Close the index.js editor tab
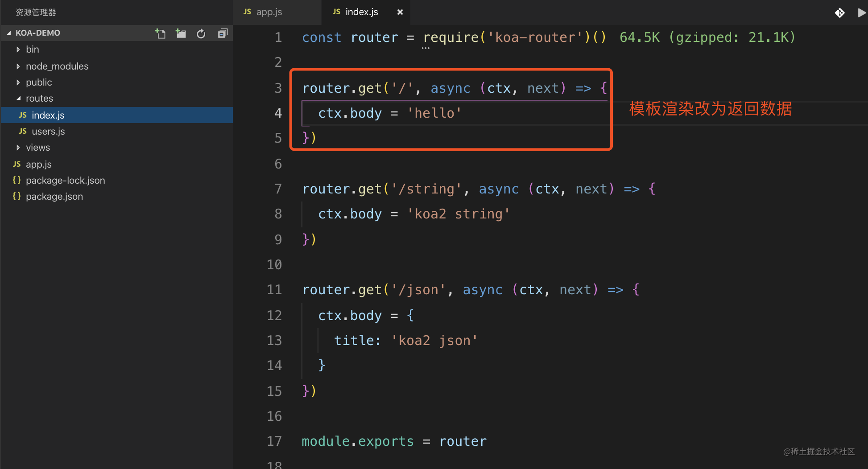Viewport: 868px width, 469px height. [400, 12]
